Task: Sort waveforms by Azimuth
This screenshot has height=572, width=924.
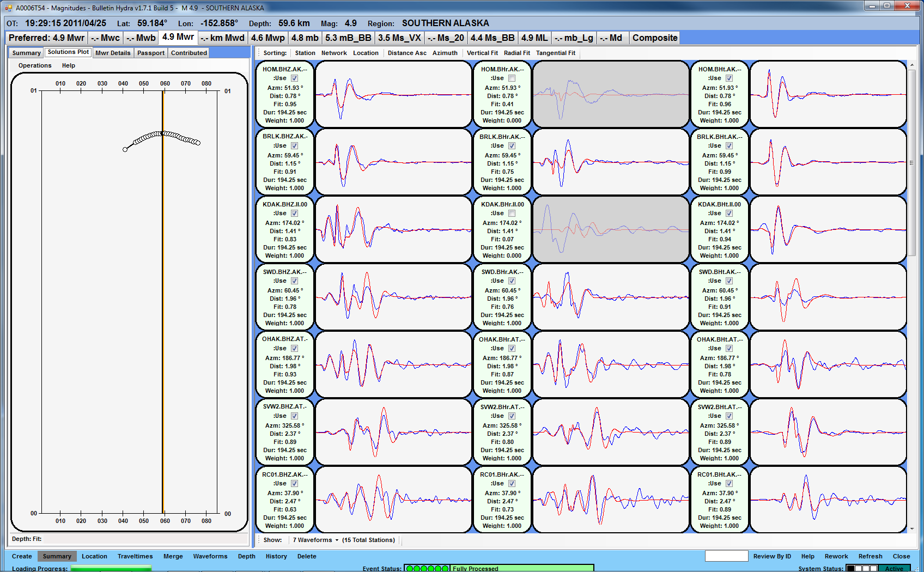Action: tap(445, 53)
